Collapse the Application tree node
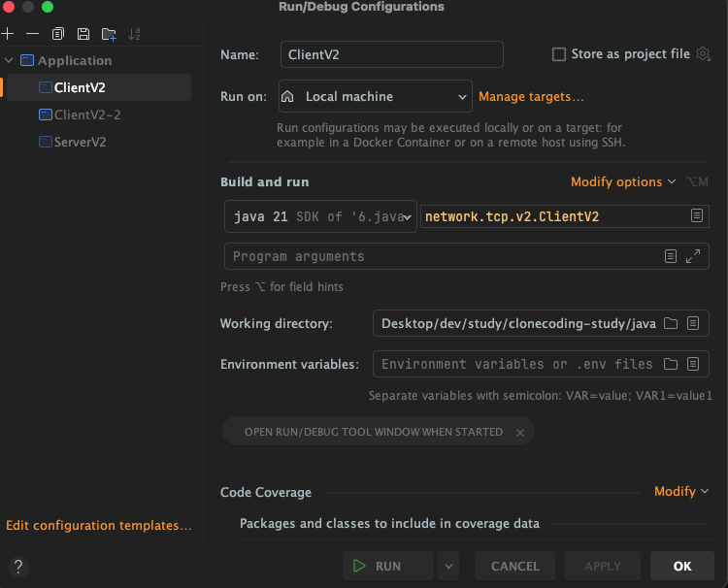 tap(9, 60)
